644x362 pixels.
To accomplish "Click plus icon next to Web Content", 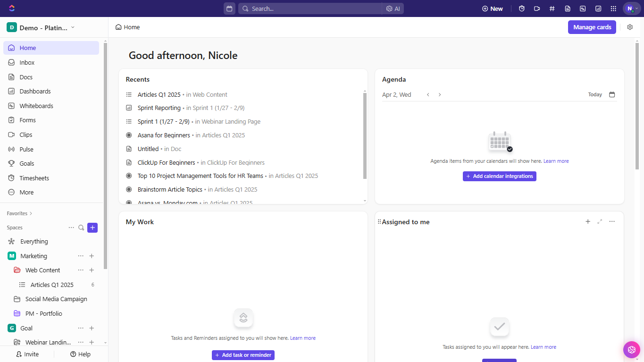I will [92, 270].
